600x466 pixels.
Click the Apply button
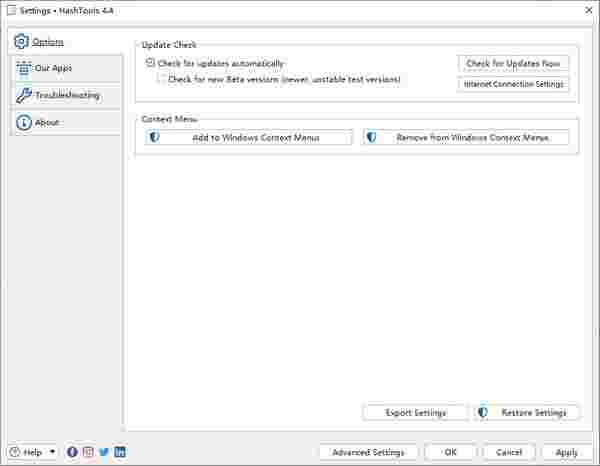tap(567, 452)
